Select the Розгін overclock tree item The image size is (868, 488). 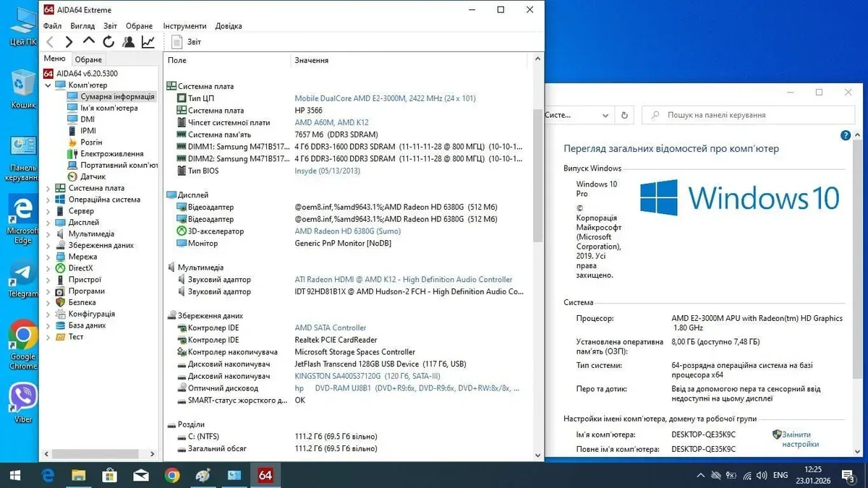(x=91, y=142)
